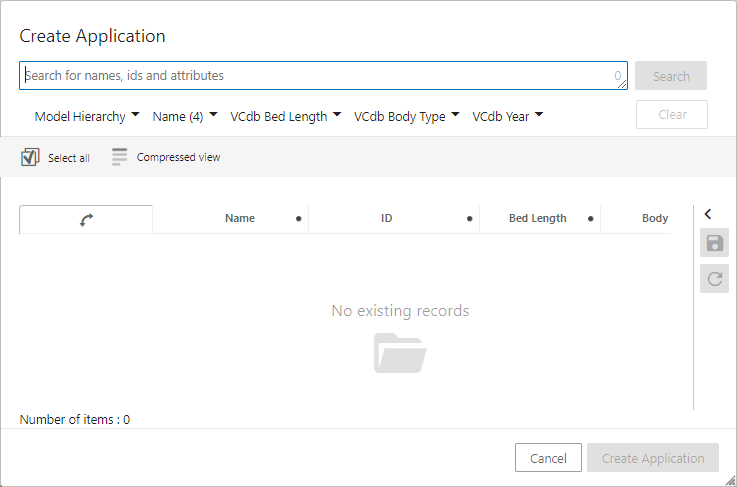Image resolution: width=737 pixels, height=487 pixels.
Task: Toggle the Compressed view icon
Action: (x=119, y=157)
